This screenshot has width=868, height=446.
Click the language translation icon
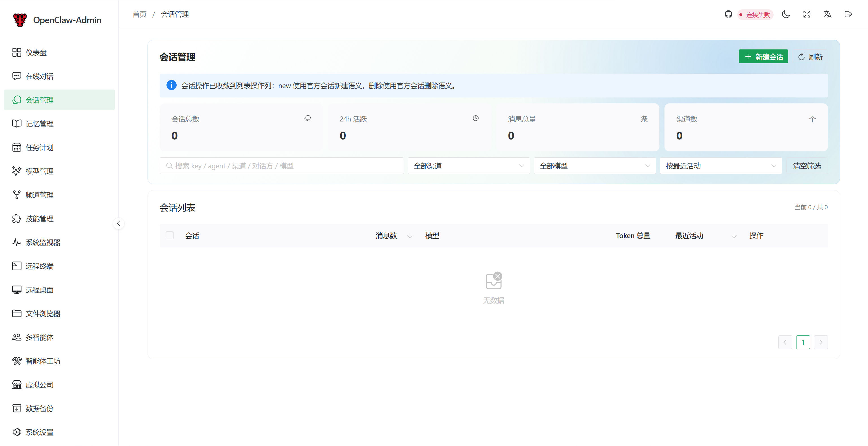827,14
